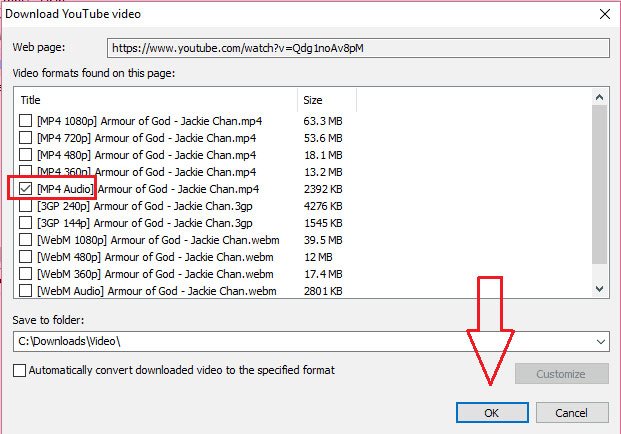Enable automatically convert downloaded video option
Image resolution: width=621 pixels, height=434 pixels.
[x=19, y=370]
